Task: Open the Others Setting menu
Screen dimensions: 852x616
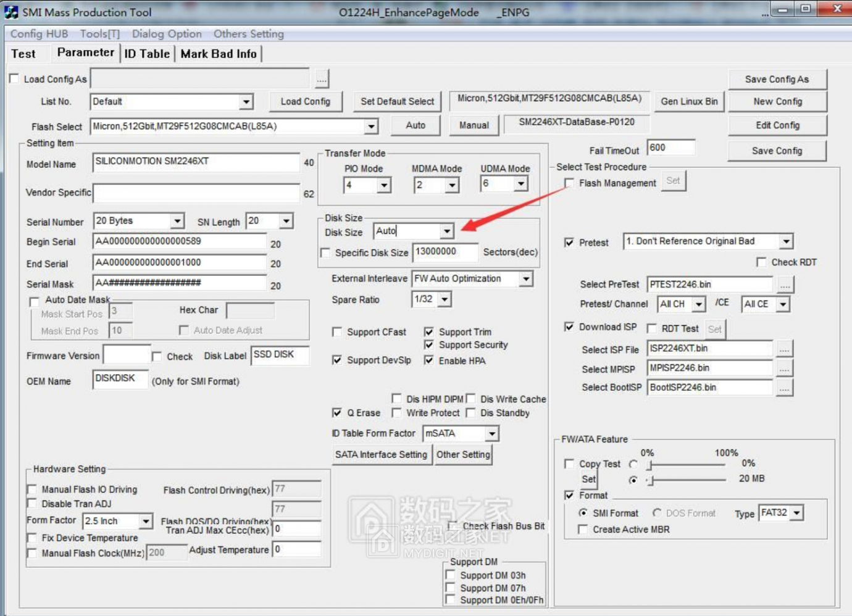Action: 249,34
